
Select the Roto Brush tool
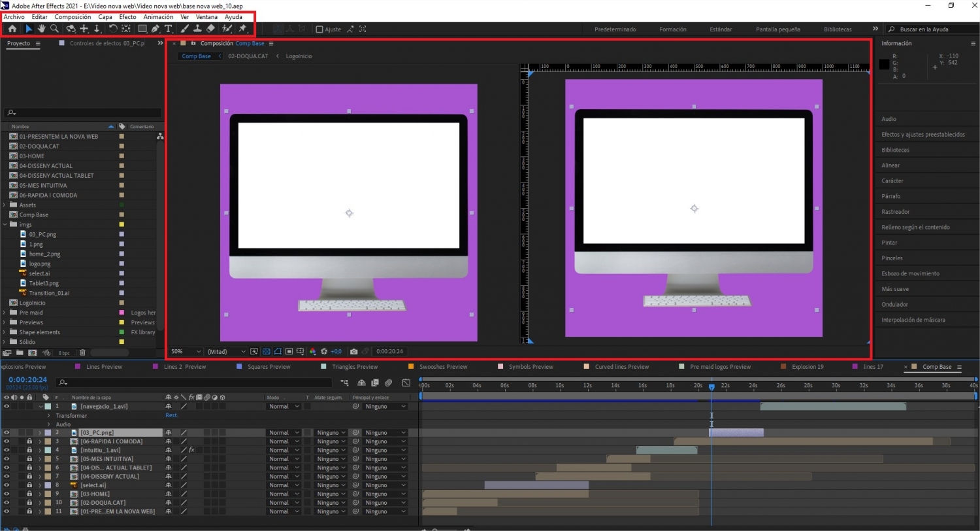pyautogui.click(x=227, y=29)
